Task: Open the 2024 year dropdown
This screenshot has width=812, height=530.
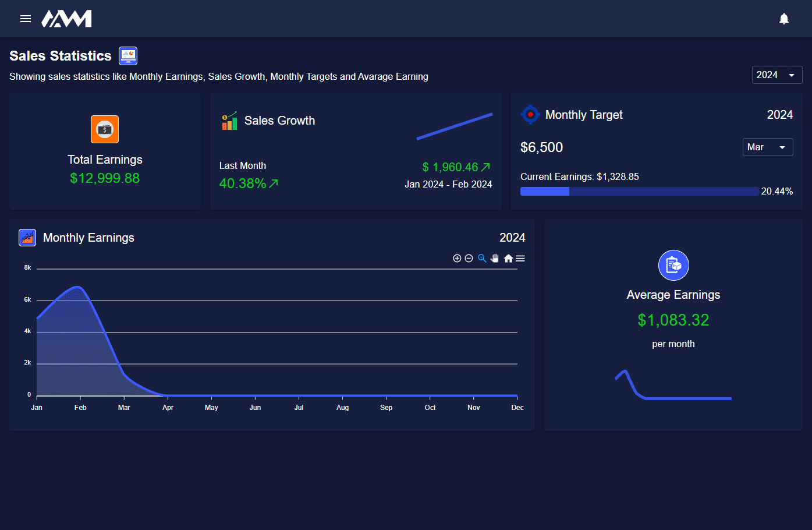Action: click(776, 75)
